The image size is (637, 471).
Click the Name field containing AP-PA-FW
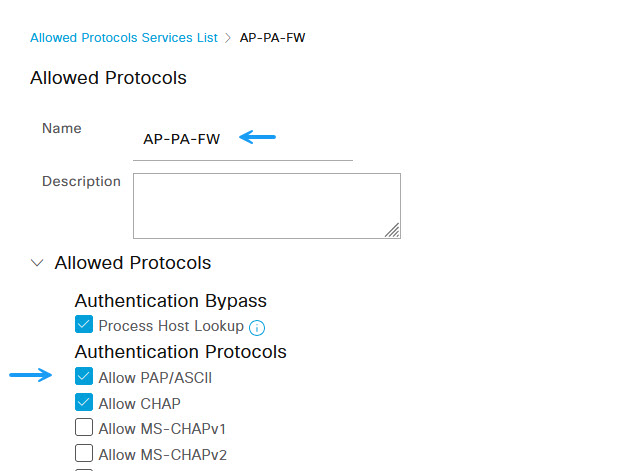[243, 139]
